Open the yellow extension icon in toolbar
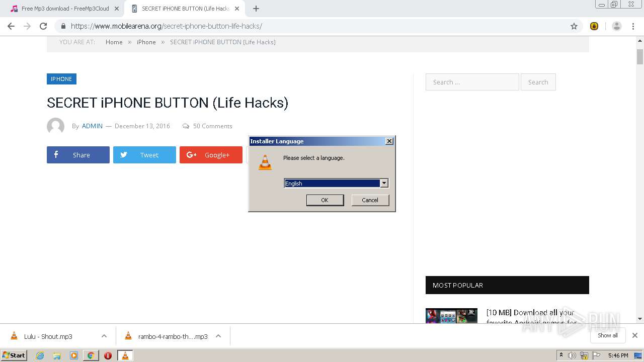The width and height of the screenshot is (644, 362). pos(594,26)
